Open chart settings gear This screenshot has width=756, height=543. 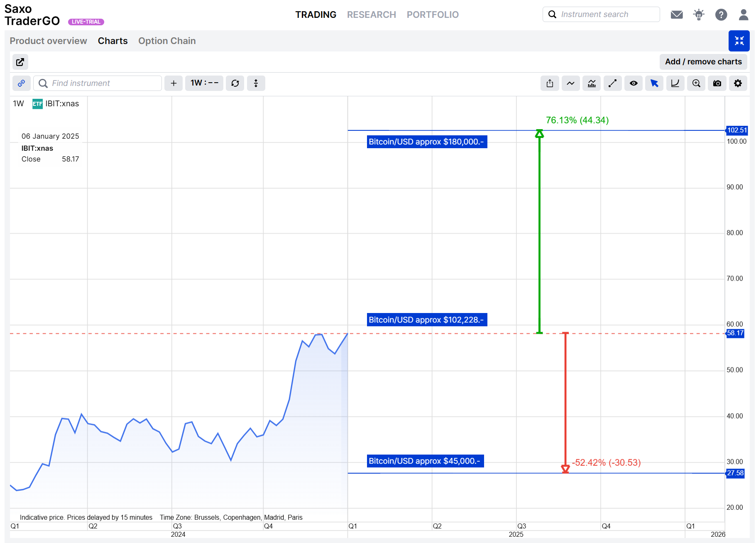pos(738,83)
